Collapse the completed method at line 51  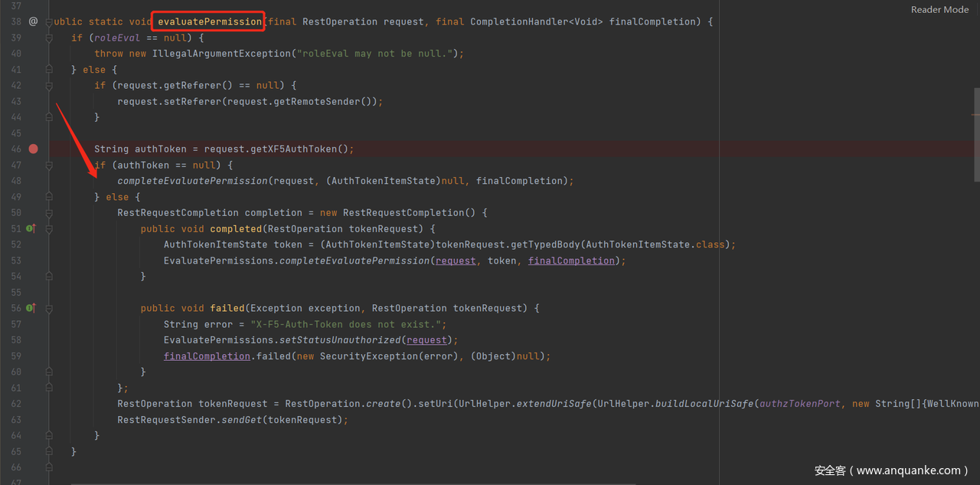coord(49,229)
